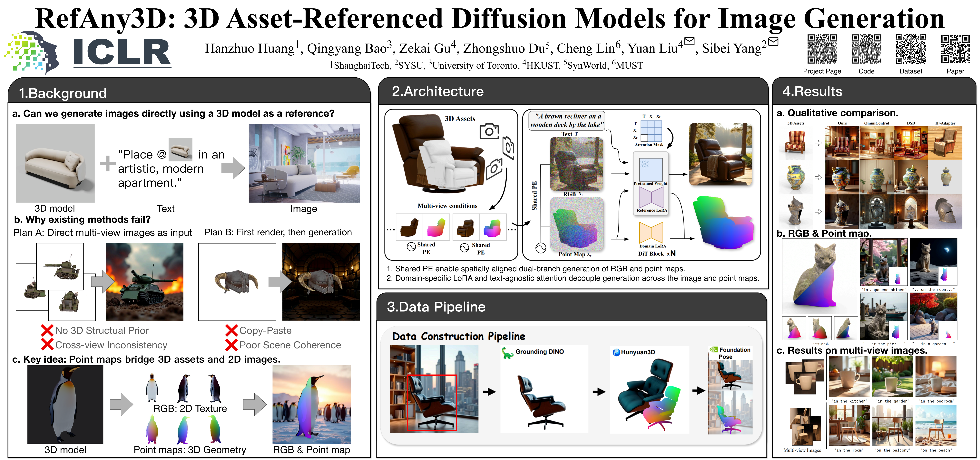The image size is (980, 460).
Task: Click the Attention Mask grid
Action: coord(651,131)
